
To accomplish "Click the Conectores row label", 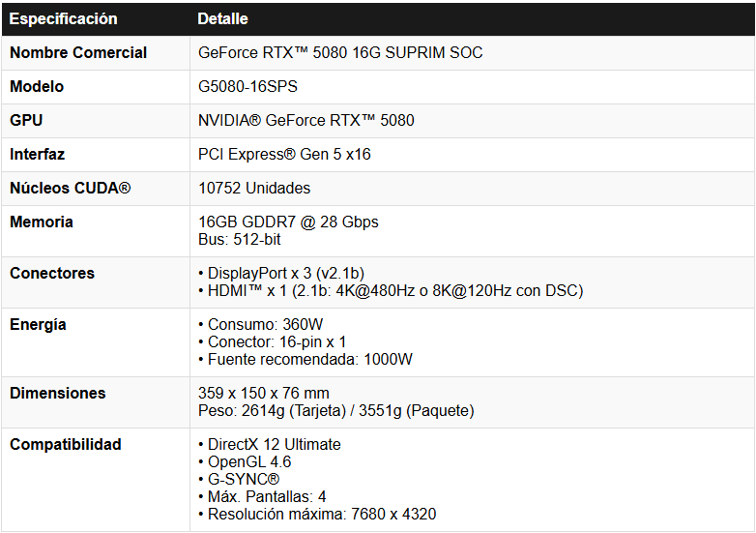I will coord(52,273).
